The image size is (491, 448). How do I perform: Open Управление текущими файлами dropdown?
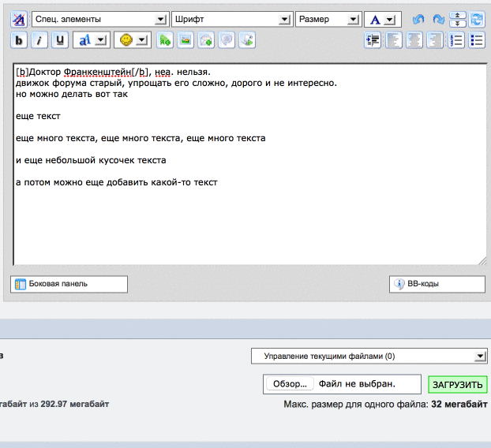[369, 357]
